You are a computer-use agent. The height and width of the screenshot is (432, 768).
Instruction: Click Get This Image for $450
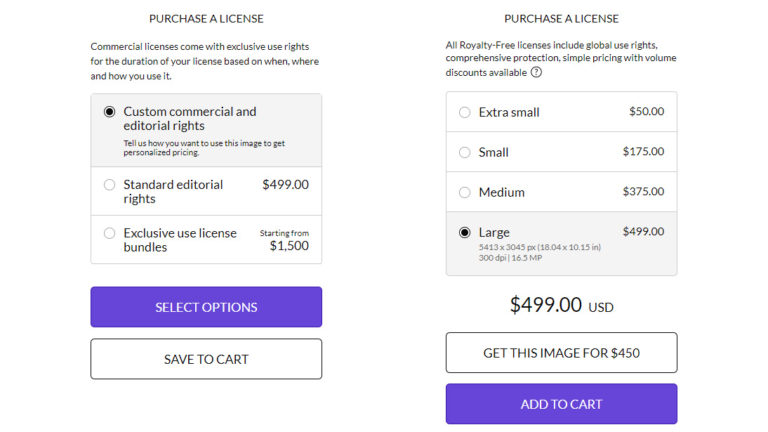(x=561, y=353)
